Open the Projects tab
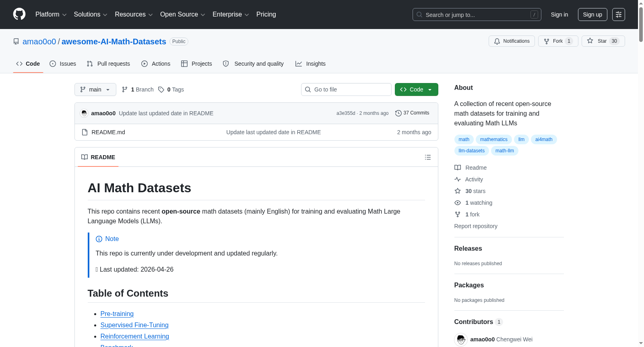Viewport: 644px width, 347px height. point(196,64)
